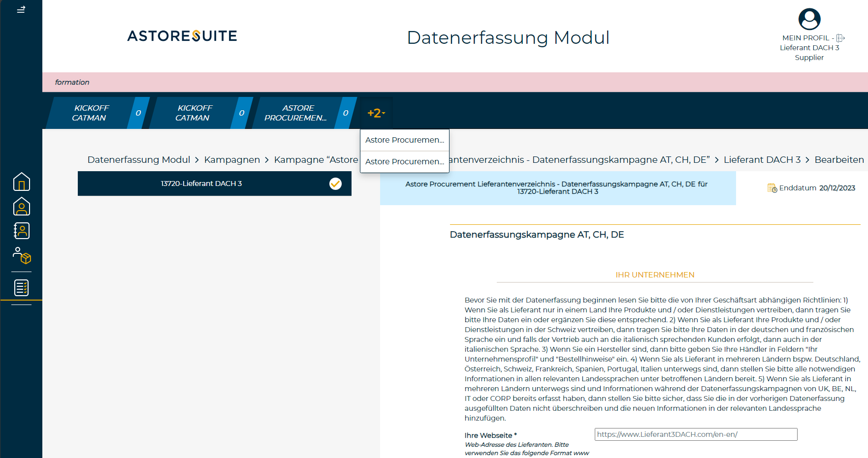
Task: Click the Enddatum 20/12/2023 text
Action: pos(817,188)
